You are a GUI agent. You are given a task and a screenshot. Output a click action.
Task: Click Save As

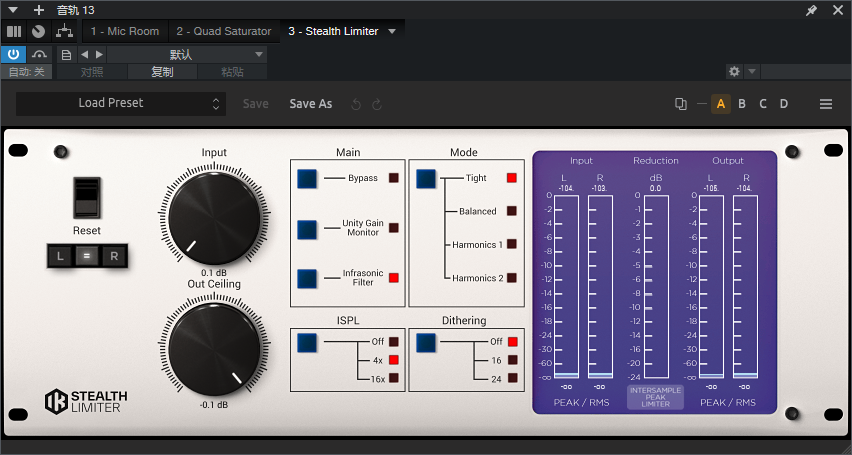click(311, 104)
